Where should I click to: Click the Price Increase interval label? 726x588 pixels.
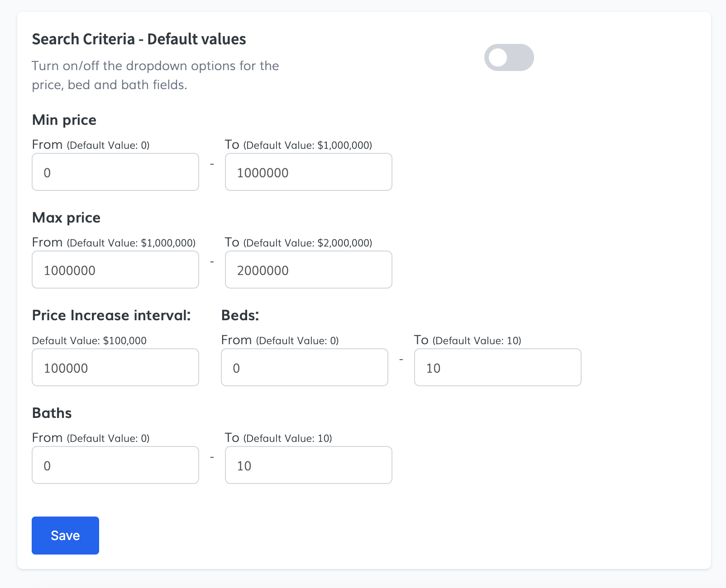point(111,316)
